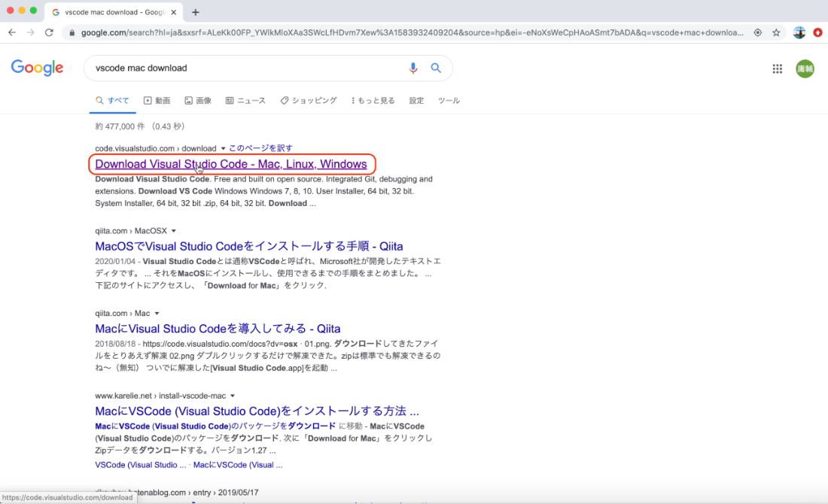Screen dimensions: 828x504
Task: Bookmark this page with the star icon
Action: click(x=776, y=32)
